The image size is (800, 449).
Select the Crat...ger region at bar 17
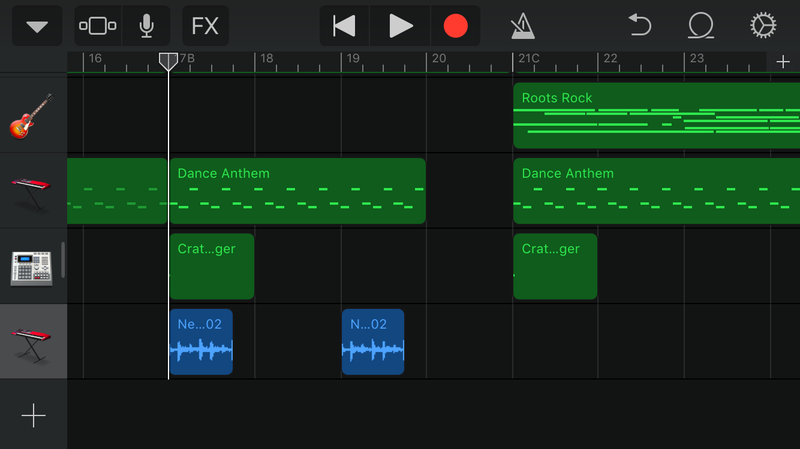(212, 266)
